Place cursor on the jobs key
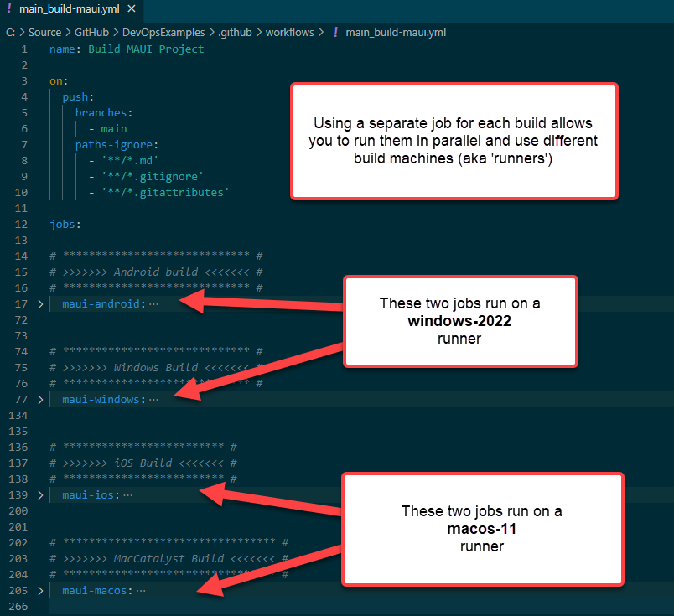Image resolution: width=674 pixels, height=616 pixels. tap(63, 225)
